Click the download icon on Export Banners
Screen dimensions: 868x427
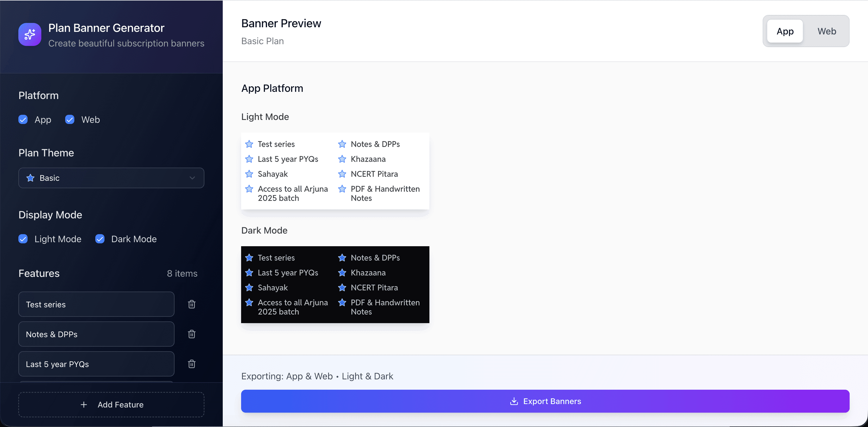514,401
